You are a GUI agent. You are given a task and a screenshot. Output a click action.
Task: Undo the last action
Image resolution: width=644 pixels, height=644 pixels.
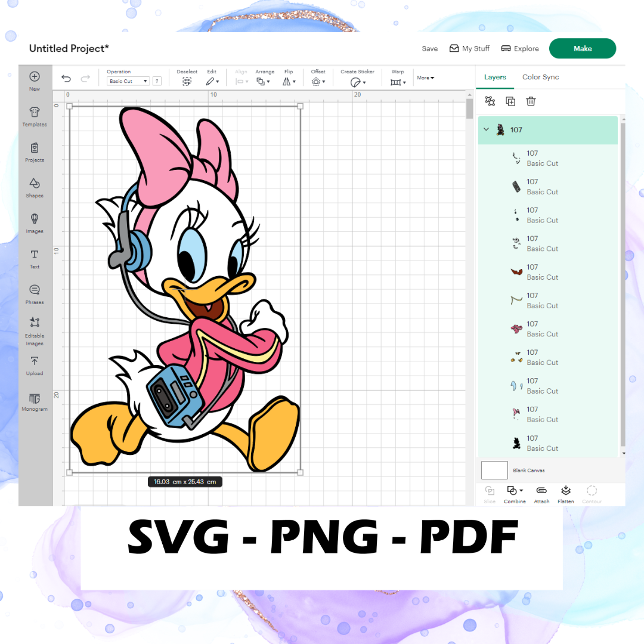pyautogui.click(x=66, y=79)
